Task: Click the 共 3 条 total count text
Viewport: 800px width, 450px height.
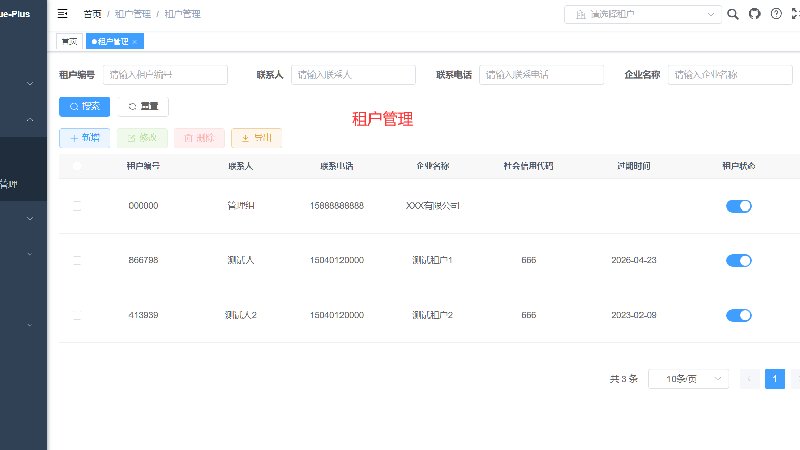Action: [624, 379]
